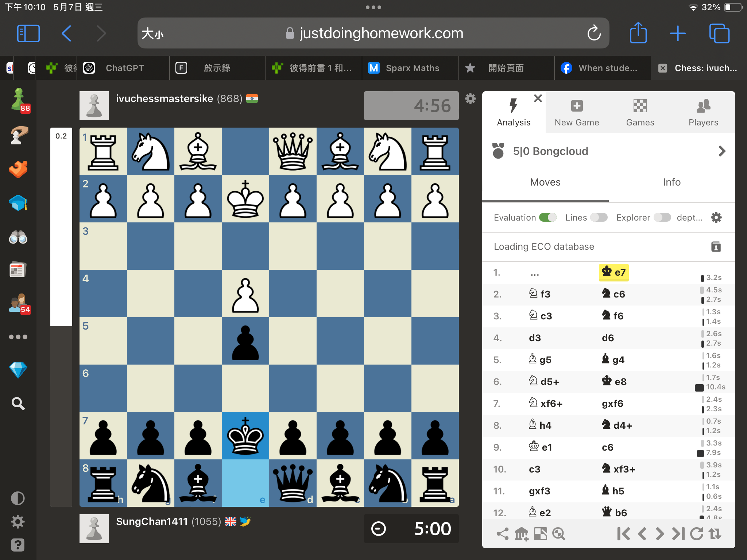Switch to the New Game tab
This screenshot has height=560, width=747.
(x=577, y=112)
